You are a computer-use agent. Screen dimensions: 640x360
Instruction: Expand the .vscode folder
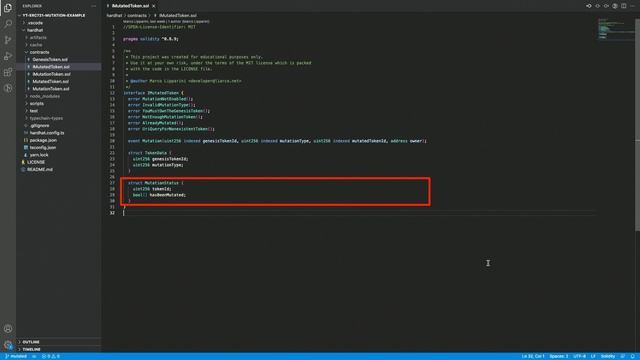[x=35, y=23]
